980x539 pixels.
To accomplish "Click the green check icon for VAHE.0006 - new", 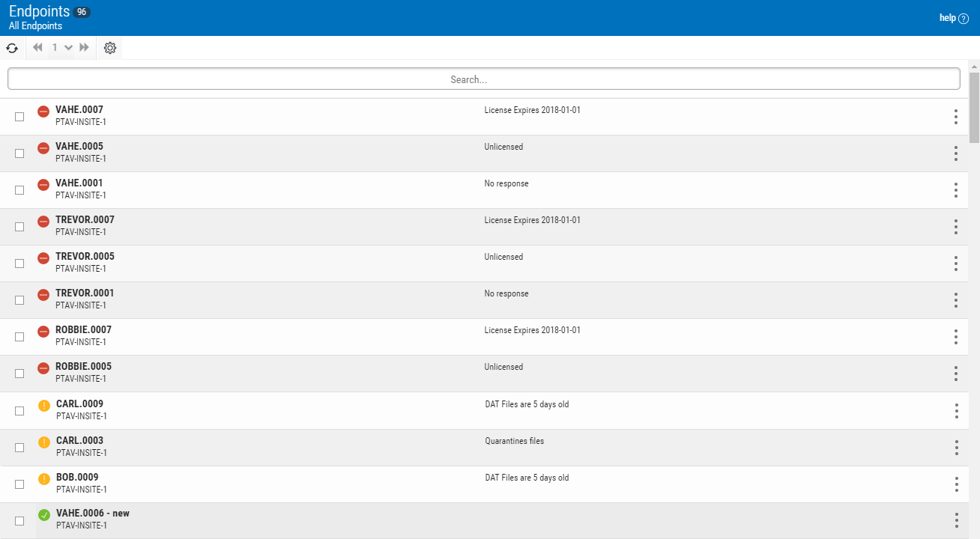I will coord(44,515).
